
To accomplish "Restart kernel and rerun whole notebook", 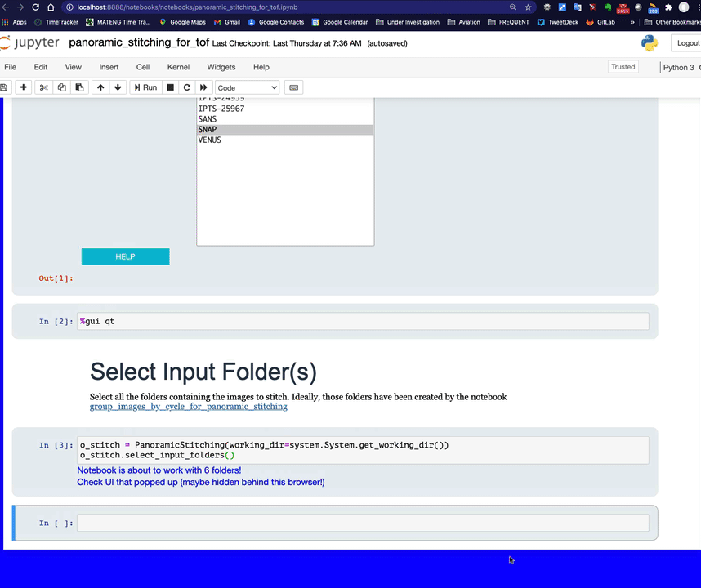I will [x=203, y=87].
